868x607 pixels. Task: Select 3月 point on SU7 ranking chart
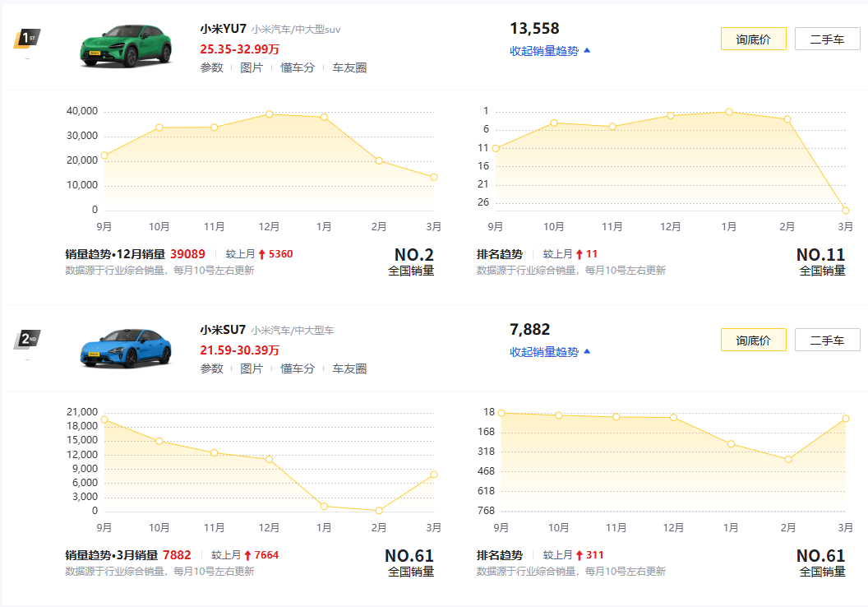click(845, 419)
